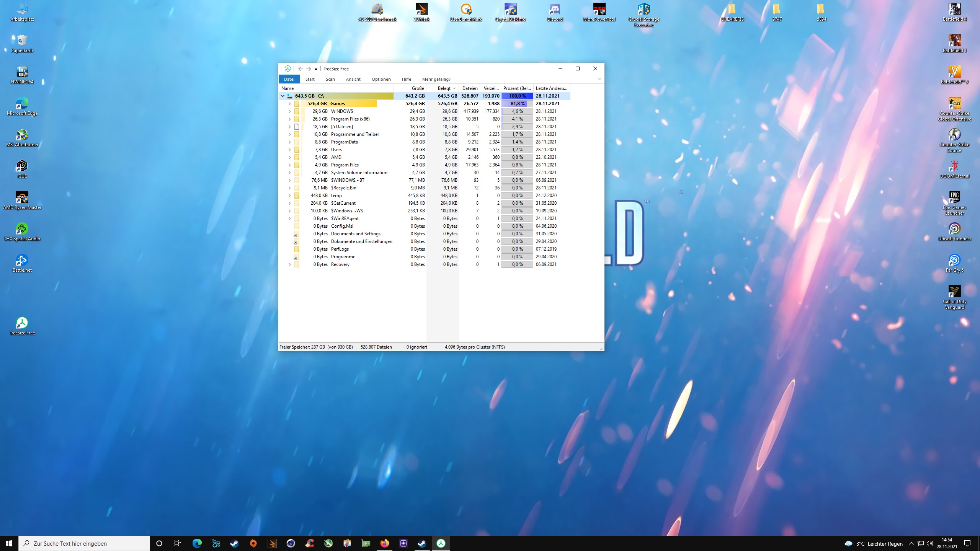This screenshot has width=980, height=551.
Task: Click the 81,8 % bar of Games
Action: 517,104
